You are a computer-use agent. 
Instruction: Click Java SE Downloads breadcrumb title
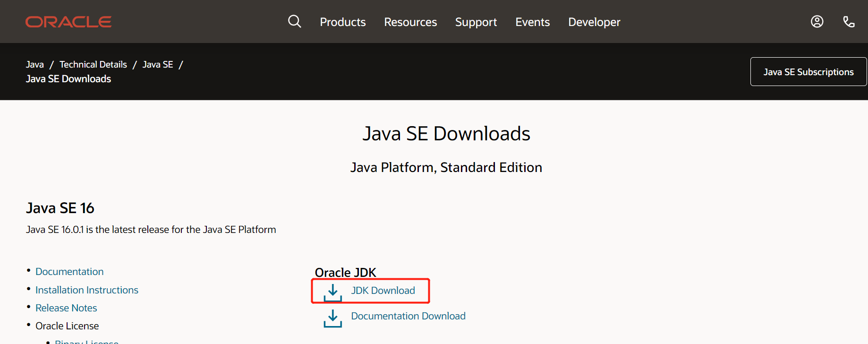coord(68,79)
